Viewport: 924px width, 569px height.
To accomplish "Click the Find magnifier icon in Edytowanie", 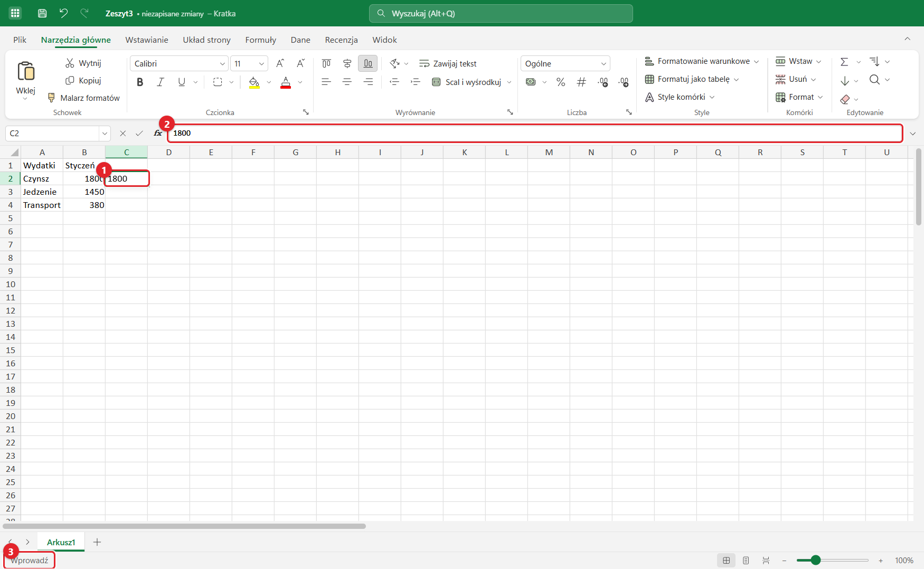I will pos(874,80).
